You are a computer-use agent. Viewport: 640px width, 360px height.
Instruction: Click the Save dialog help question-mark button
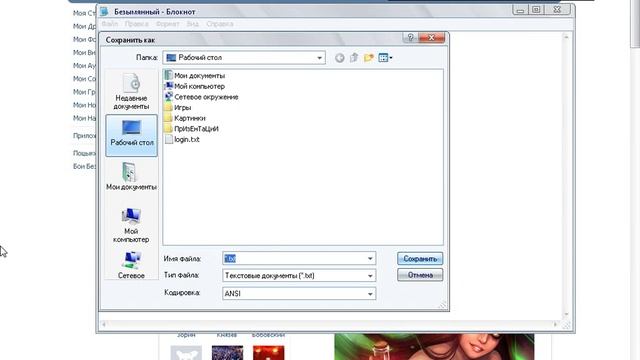click(411, 38)
